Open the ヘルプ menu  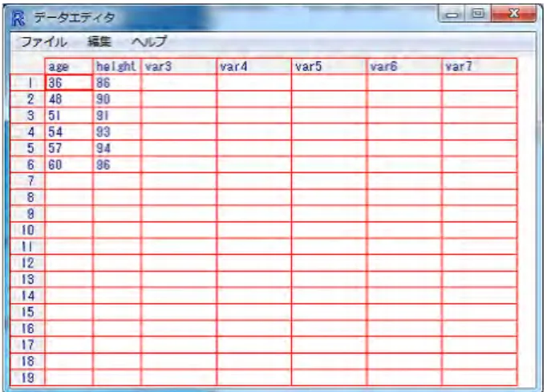coord(149,42)
